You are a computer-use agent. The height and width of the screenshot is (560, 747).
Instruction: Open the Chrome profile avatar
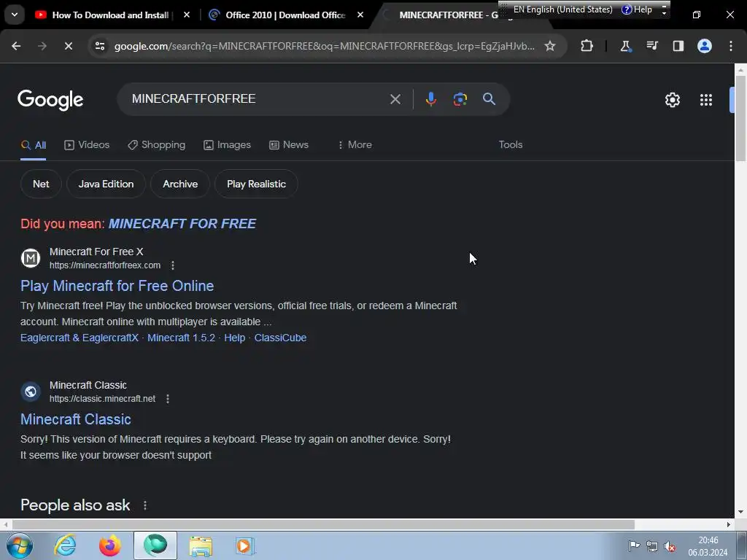point(705,46)
